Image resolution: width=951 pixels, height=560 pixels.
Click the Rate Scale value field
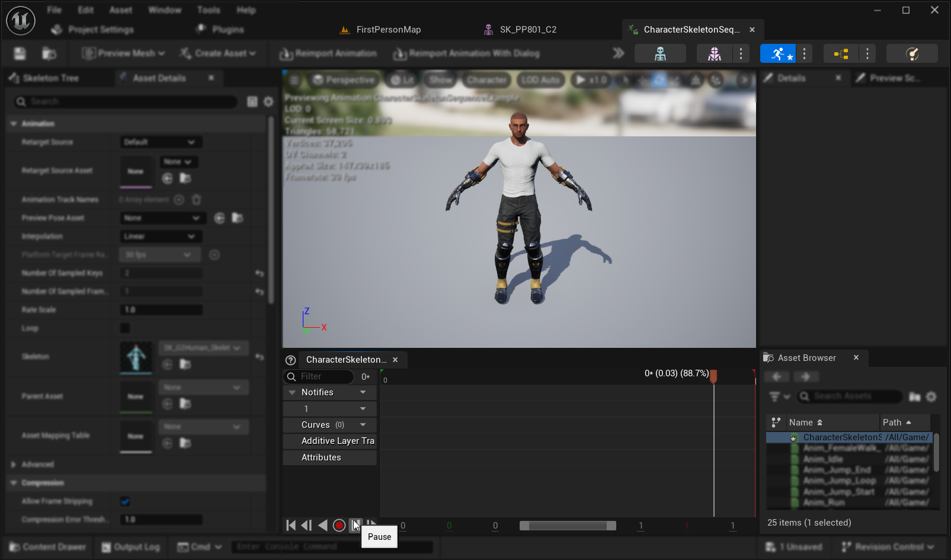(161, 309)
